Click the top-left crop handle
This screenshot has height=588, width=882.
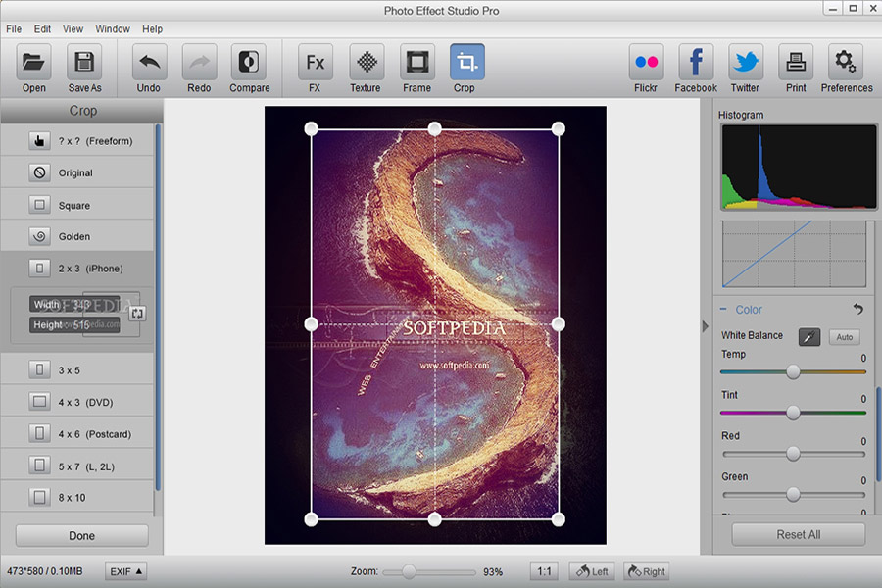[x=311, y=128]
